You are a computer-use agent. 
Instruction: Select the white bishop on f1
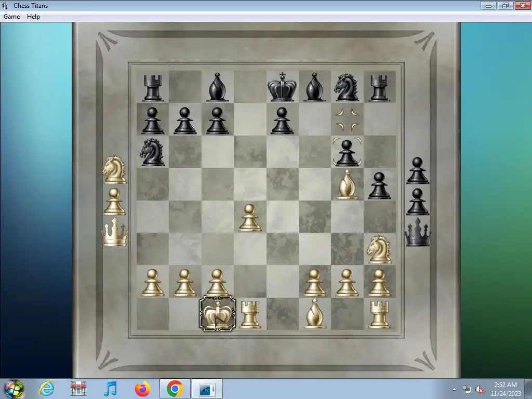point(315,314)
